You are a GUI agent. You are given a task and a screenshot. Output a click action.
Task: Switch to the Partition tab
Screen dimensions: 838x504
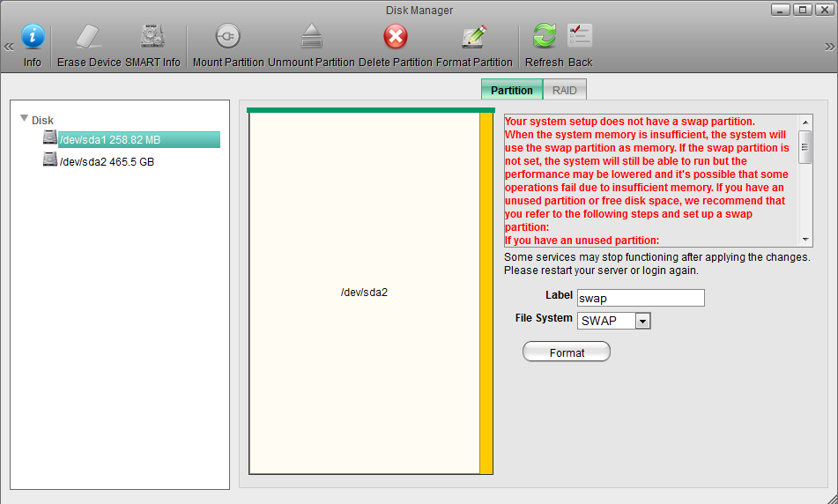(x=511, y=90)
